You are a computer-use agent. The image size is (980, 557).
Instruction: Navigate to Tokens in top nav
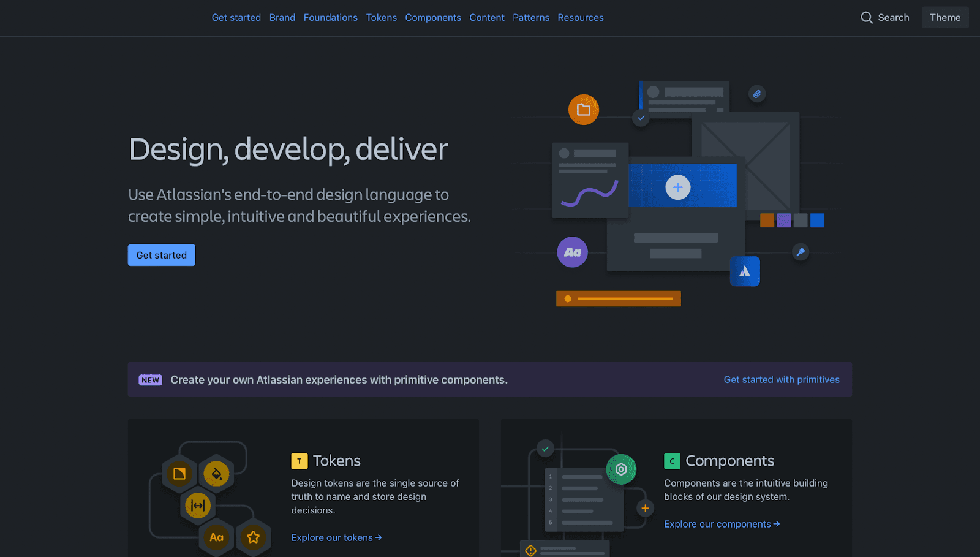(x=382, y=18)
